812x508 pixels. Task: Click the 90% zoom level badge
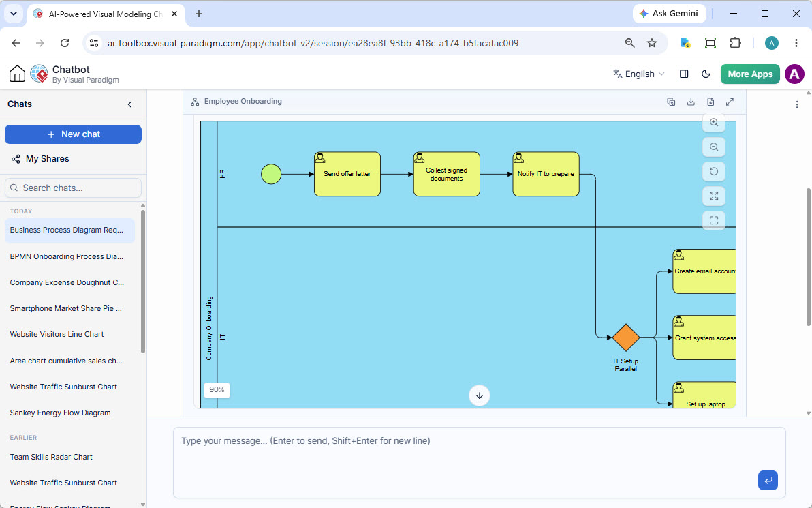217,390
